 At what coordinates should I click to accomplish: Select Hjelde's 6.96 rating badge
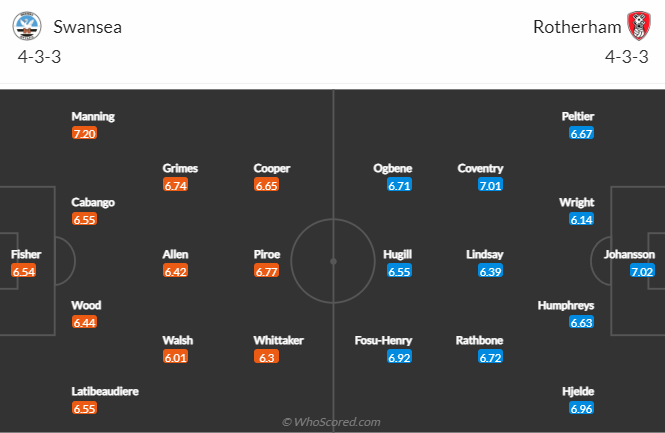pyautogui.click(x=581, y=409)
